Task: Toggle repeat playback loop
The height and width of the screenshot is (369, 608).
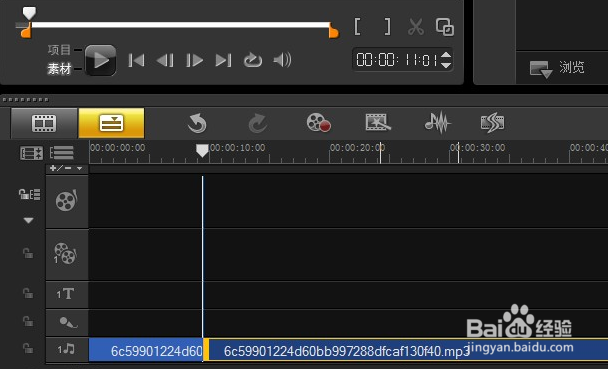Action: tap(253, 60)
